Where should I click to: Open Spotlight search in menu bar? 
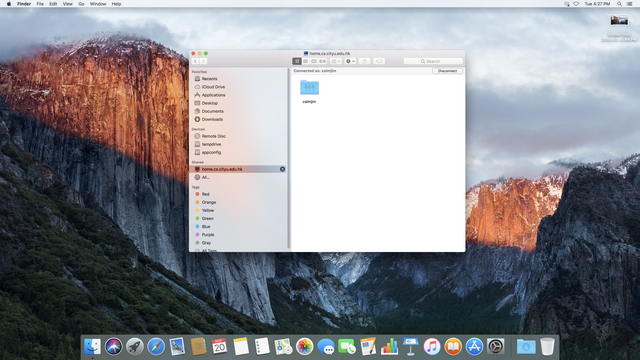pyautogui.click(x=619, y=4)
